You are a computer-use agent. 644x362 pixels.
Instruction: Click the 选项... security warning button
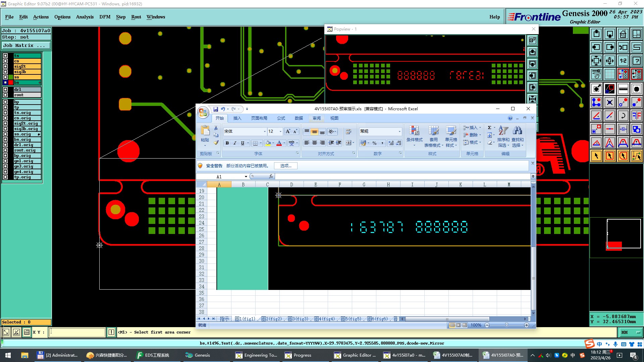click(286, 166)
